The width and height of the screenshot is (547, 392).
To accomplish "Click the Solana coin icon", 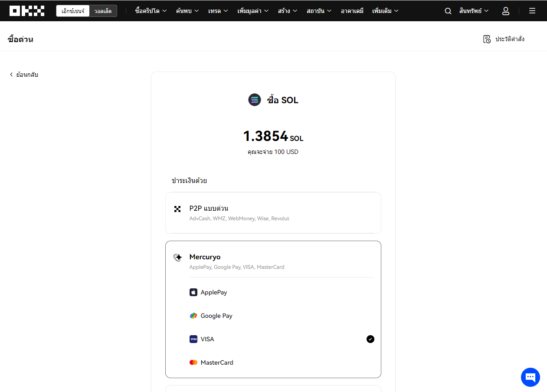I will pyautogui.click(x=255, y=100).
